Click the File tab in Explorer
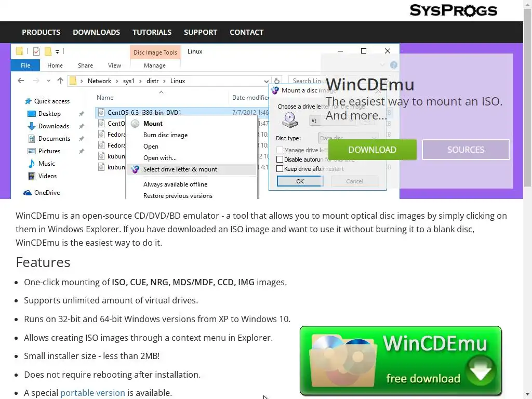The height and width of the screenshot is (399, 532). (25, 65)
